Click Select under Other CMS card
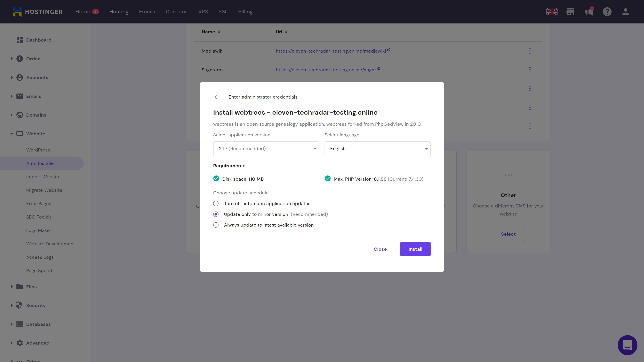644x362 pixels. [508, 234]
